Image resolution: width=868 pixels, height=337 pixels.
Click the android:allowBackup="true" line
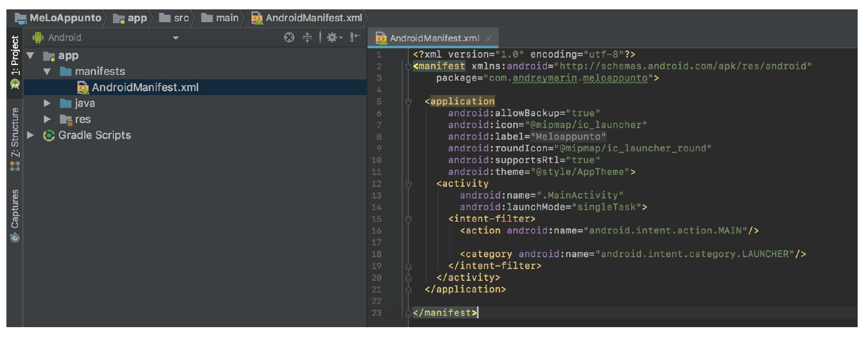coord(524,113)
